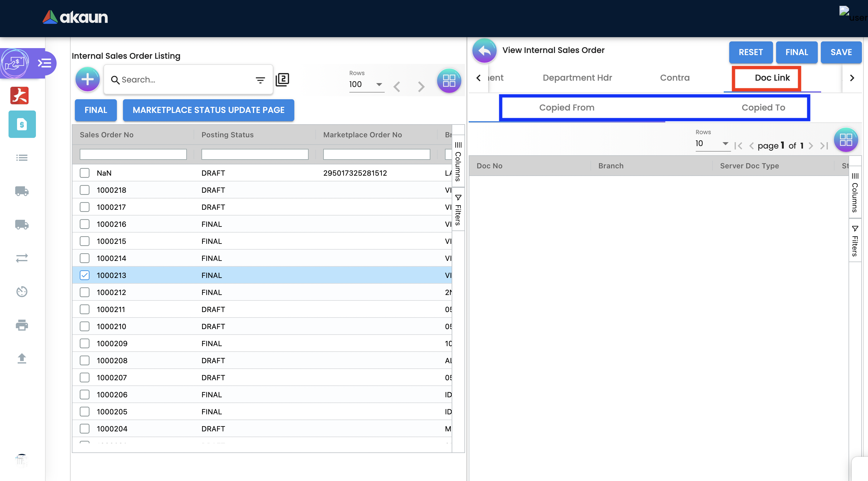The width and height of the screenshot is (868, 481).
Task: Click the grid view icon in listing toolbar
Action: 449,80
